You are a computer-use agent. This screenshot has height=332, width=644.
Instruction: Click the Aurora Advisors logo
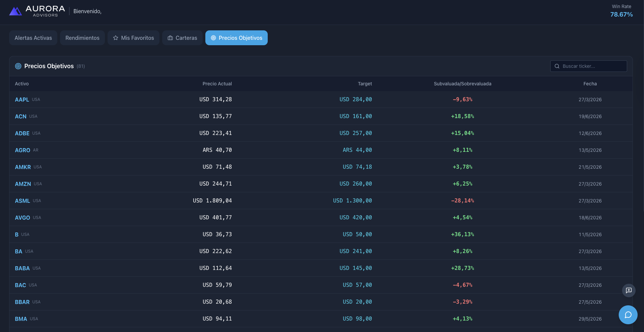click(37, 11)
